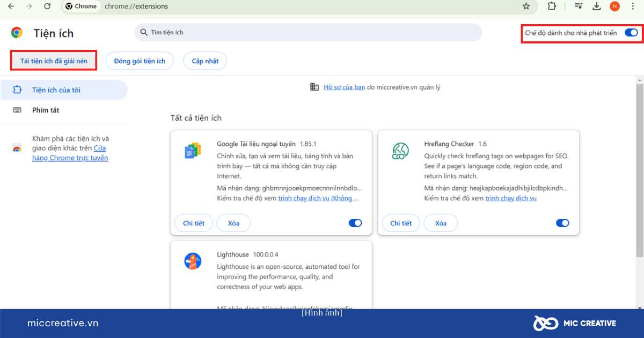Open the orange profile avatar

click(x=615, y=6)
